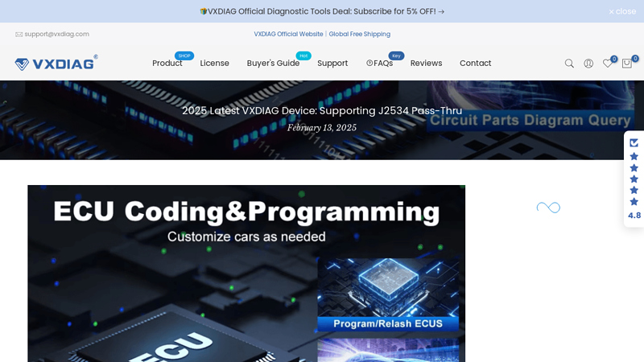Click the Global Free Shipping link
This screenshot has width=644, height=362.
359,34
